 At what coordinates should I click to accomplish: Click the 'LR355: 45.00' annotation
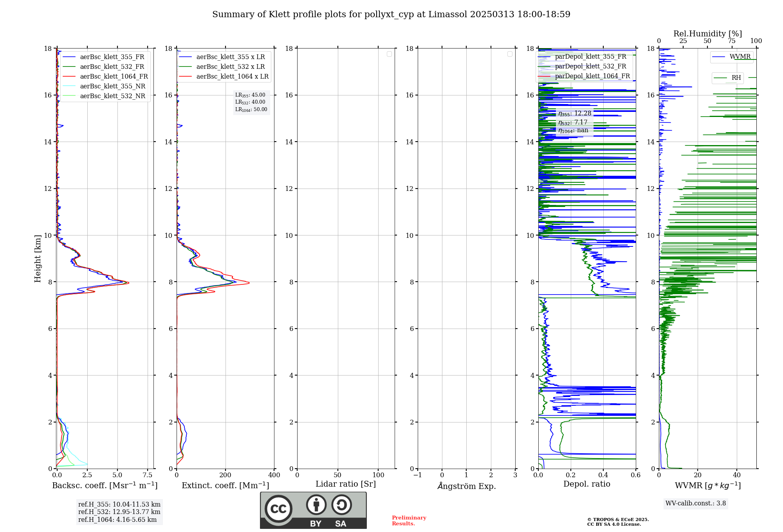250,95
